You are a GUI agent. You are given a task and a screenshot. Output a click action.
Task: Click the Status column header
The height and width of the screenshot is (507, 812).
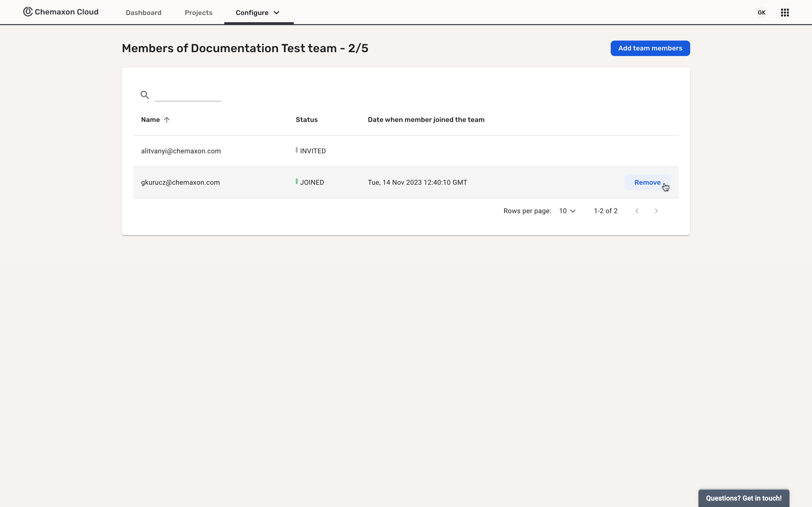click(x=306, y=120)
